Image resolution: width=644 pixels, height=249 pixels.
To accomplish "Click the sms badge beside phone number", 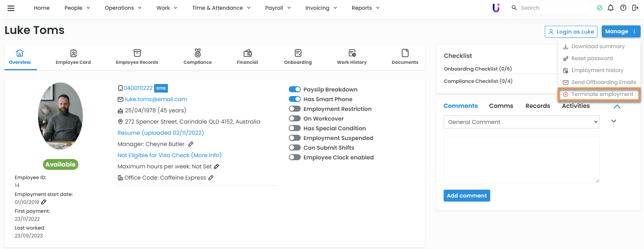I will pyautogui.click(x=161, y=88).
